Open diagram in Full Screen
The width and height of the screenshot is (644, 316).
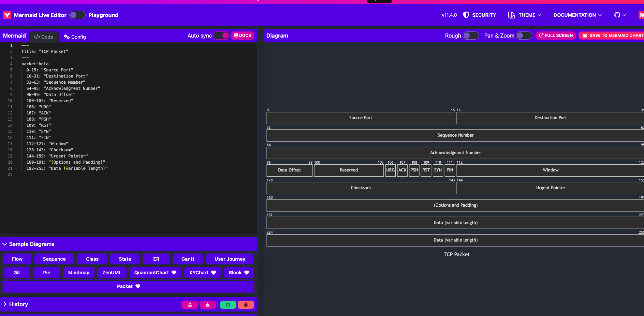click(x=556, y=36)
